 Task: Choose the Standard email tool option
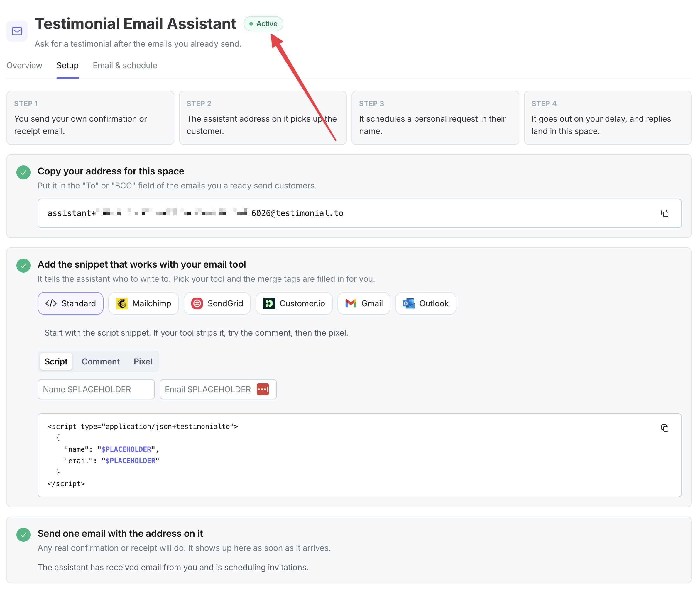(x=70, y=303)
